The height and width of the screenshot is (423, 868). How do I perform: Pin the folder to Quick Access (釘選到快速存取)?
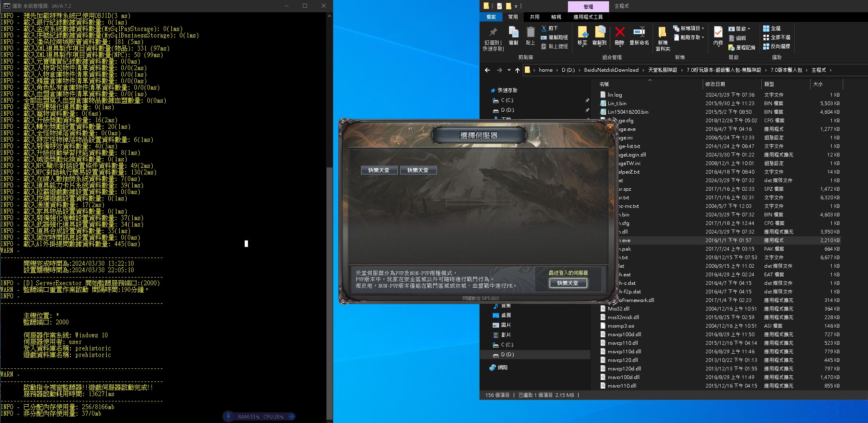[x=493, y=39]
